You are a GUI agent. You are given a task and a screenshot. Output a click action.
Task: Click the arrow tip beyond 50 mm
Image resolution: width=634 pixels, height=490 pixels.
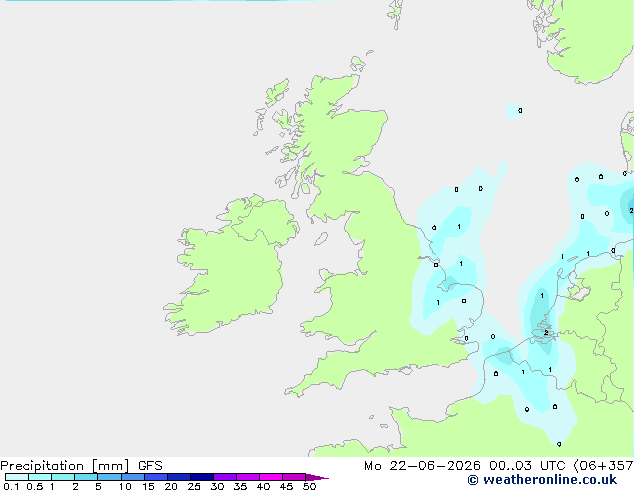[317, 477]
